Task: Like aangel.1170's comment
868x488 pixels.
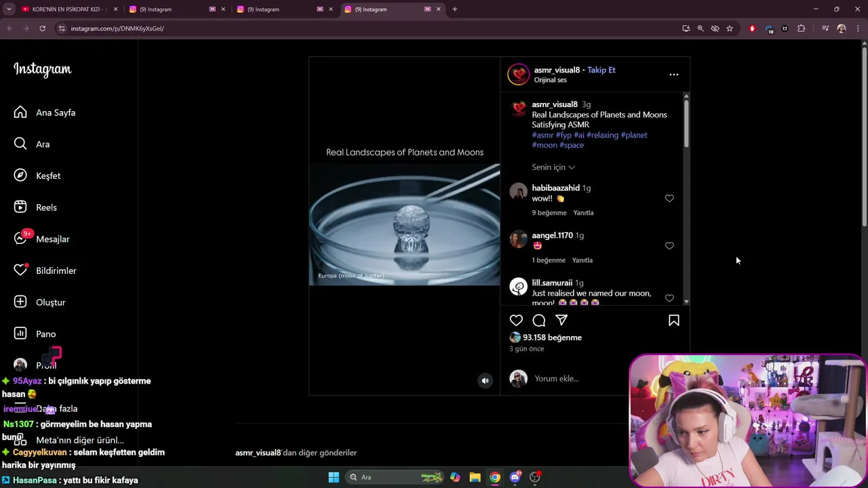Action: 669,246
